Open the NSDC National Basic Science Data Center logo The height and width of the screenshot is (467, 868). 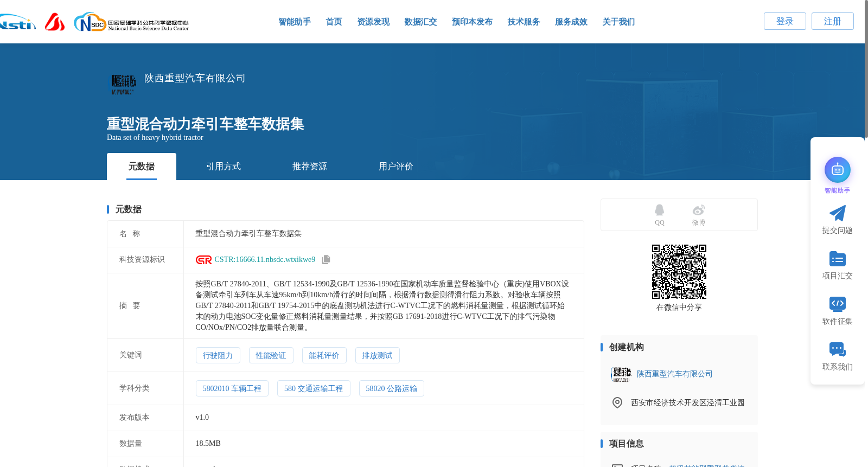tap(131, 22)
